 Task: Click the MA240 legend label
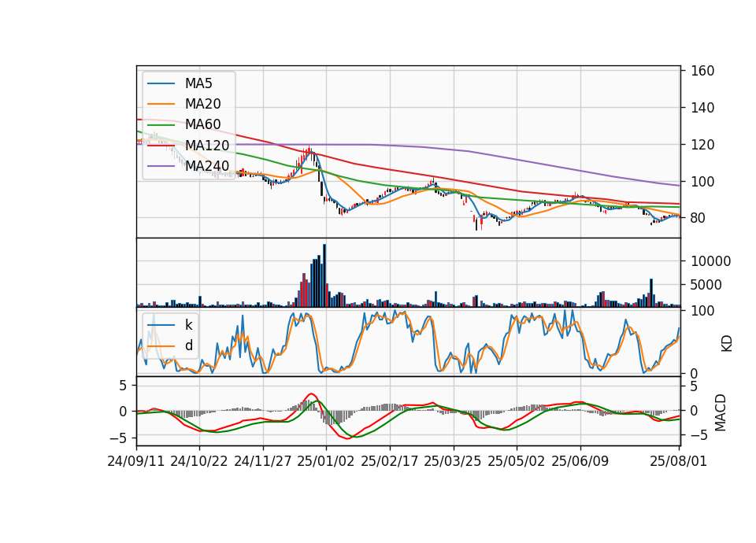[207, 166]
